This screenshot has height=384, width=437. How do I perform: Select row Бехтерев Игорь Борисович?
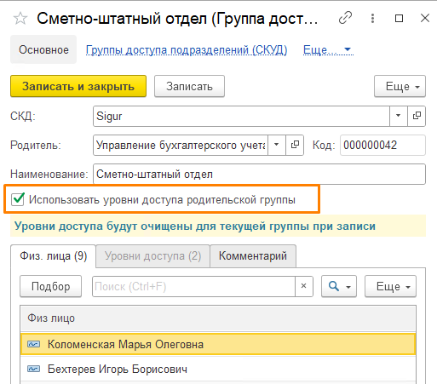tap(218, 369)
